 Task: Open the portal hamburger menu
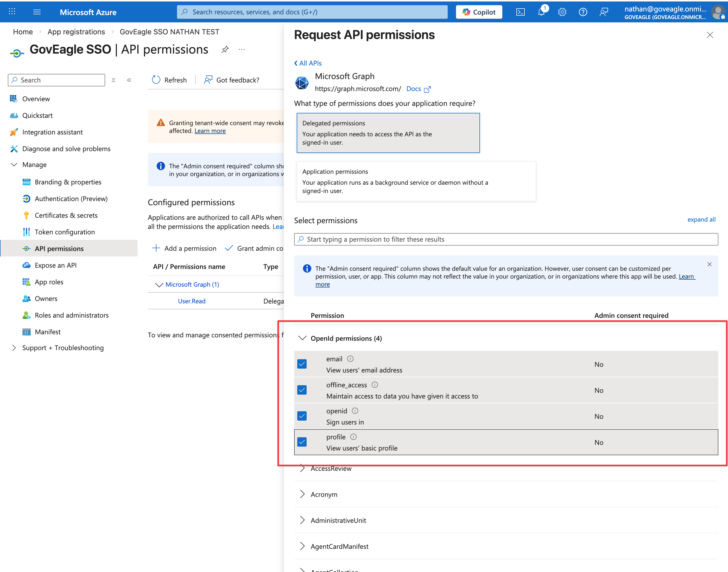pyautogui.click(x=37, y=12)
